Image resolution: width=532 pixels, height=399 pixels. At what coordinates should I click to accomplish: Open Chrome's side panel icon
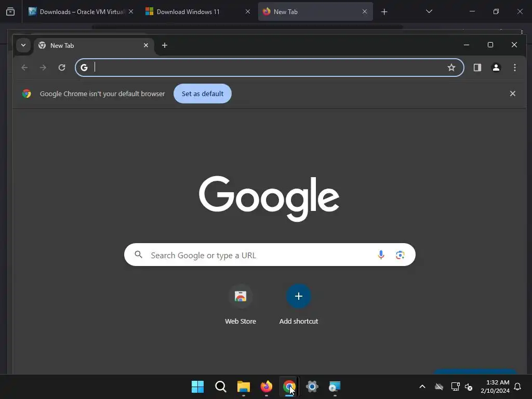point(477,68)
